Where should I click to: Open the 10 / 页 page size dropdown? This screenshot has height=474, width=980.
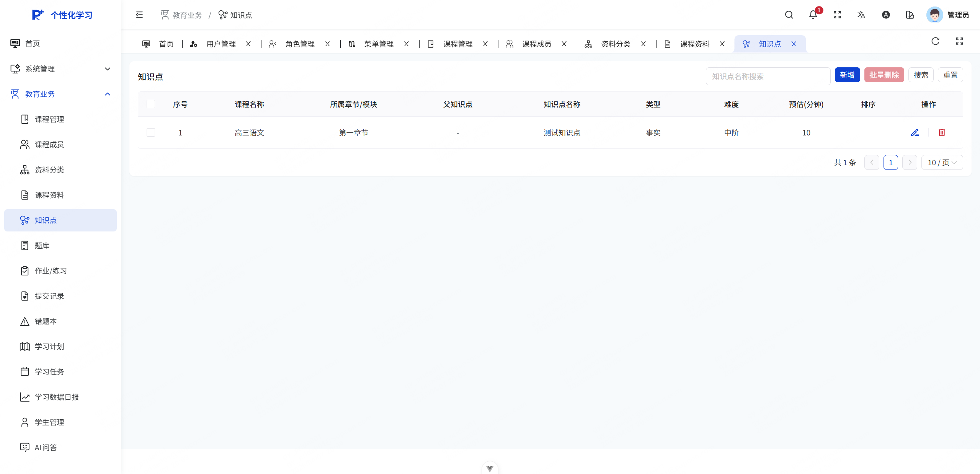pos(942,163)
